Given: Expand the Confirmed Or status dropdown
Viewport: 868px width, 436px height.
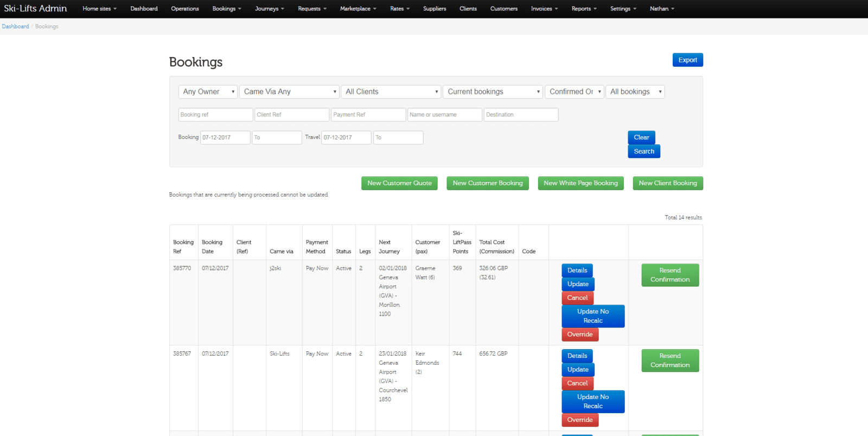Looking at the screenshot, I should tap(575, 92).
